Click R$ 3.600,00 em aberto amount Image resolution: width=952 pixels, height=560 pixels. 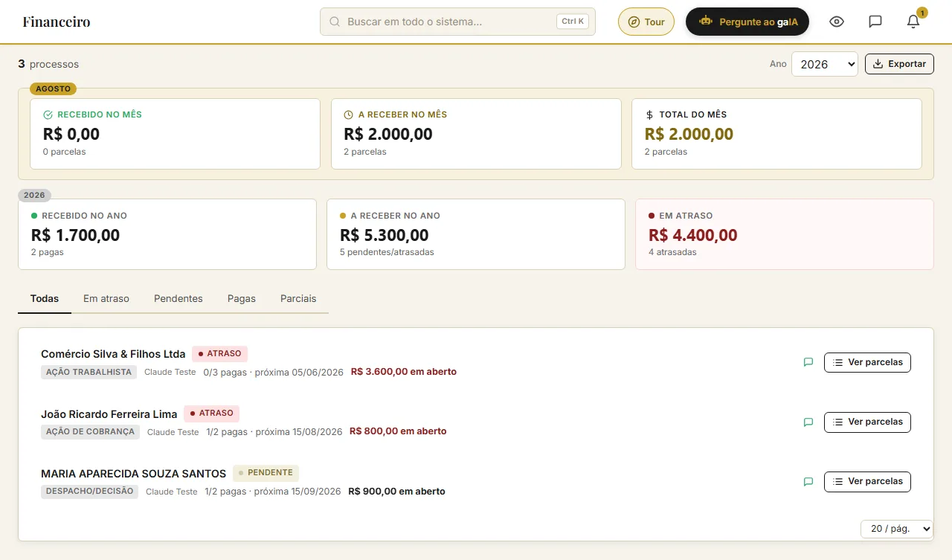(404, 372)
